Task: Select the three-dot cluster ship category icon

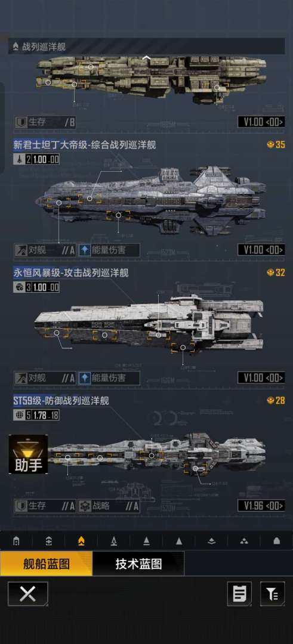Action: [244, 541]
